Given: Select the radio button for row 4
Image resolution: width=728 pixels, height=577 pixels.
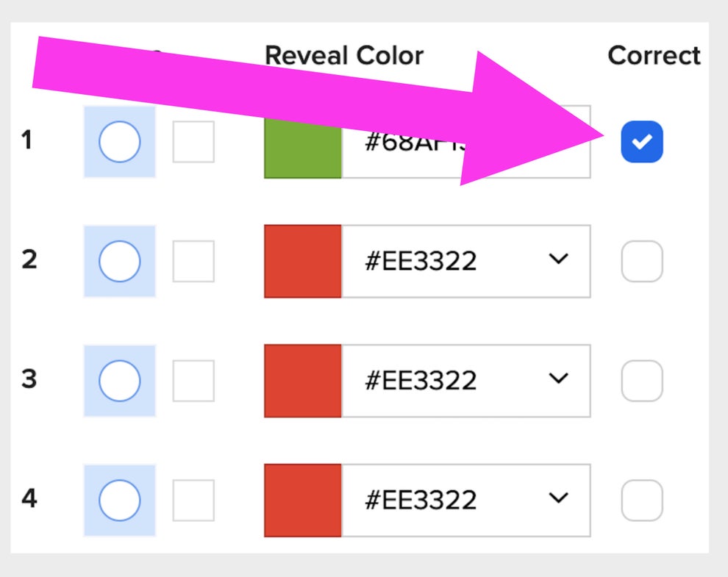Looking at the screenshot, I should point(119,500).
